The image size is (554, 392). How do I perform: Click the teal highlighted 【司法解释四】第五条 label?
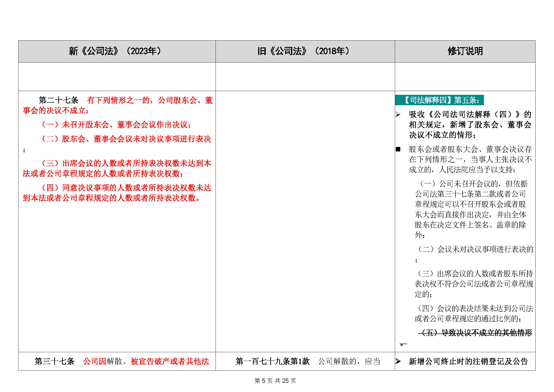pyautogui.click(x=439, y=100)
